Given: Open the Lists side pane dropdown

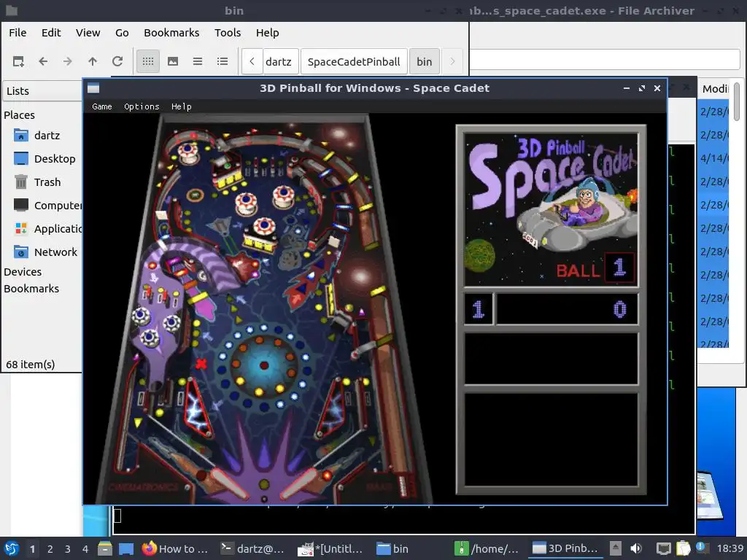Looking at the screenshot, I should click(x=42, y=91).
